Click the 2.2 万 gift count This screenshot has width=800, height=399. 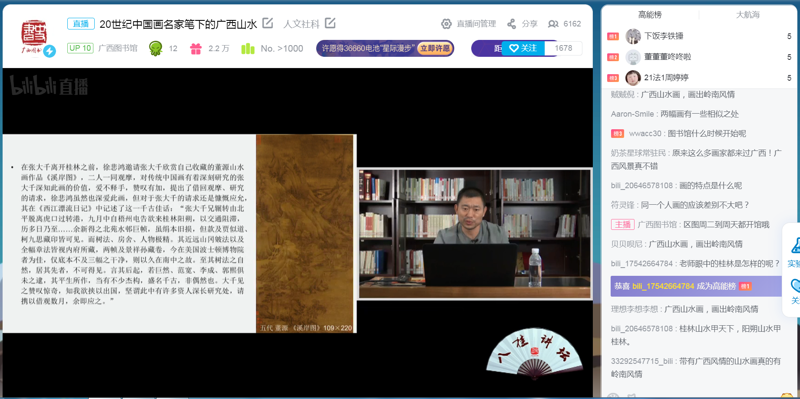(219, 48)
